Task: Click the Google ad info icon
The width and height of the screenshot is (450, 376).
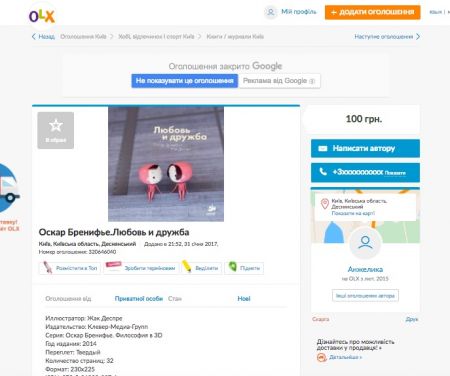Action: pyautogui.click(x=312, y=81)
